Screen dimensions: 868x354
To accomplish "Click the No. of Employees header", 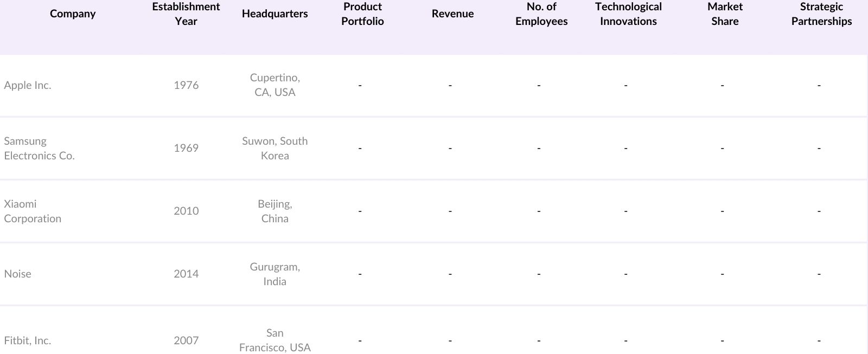I will [x=541, y=14].
